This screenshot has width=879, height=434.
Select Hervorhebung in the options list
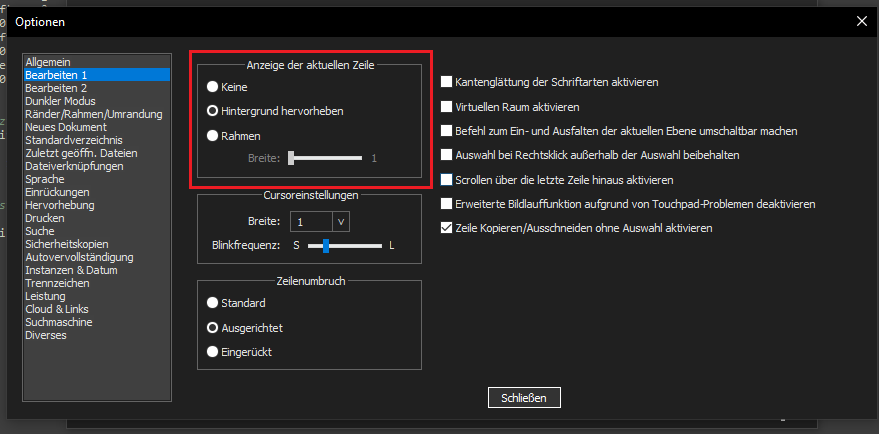(97, 205)
